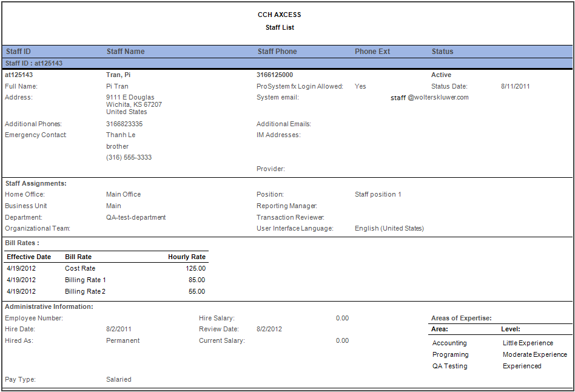
Task: Click the Billing Rate 1 entry
Action: click(85, 280)
